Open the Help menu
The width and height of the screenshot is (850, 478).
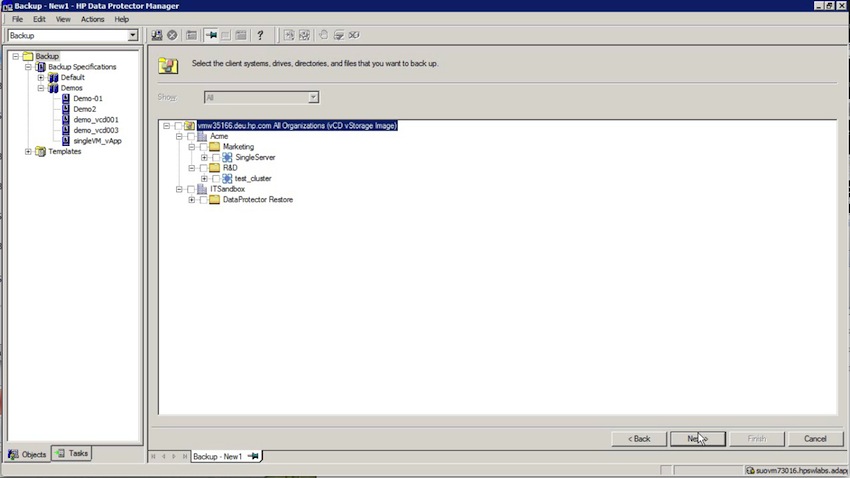[x=121, y=19]
